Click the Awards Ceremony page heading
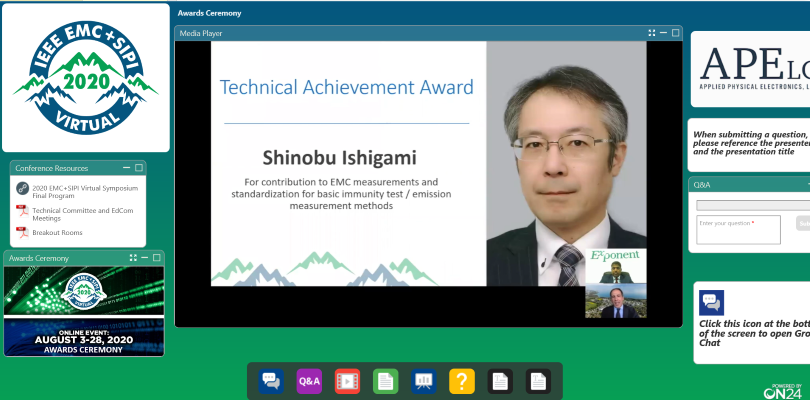This screenshot has height=400, width=810. pyautogui.click(x=209, y=13)
